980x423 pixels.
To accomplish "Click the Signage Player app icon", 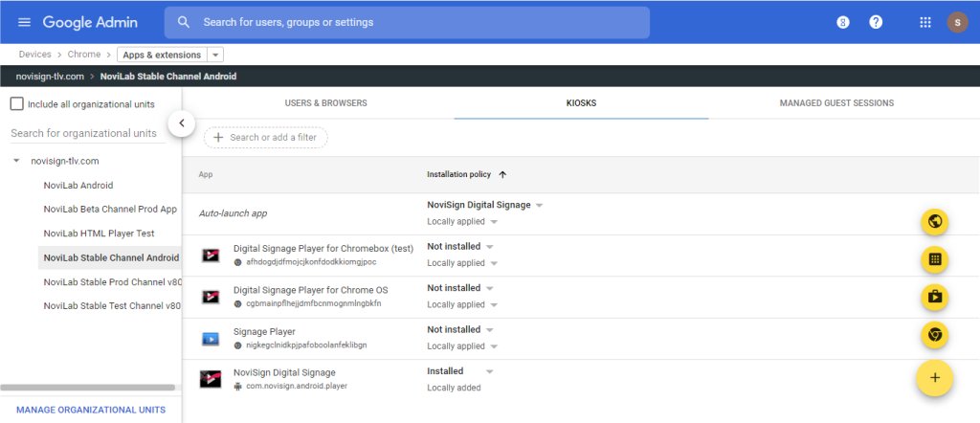I will [x=211, y=339].
